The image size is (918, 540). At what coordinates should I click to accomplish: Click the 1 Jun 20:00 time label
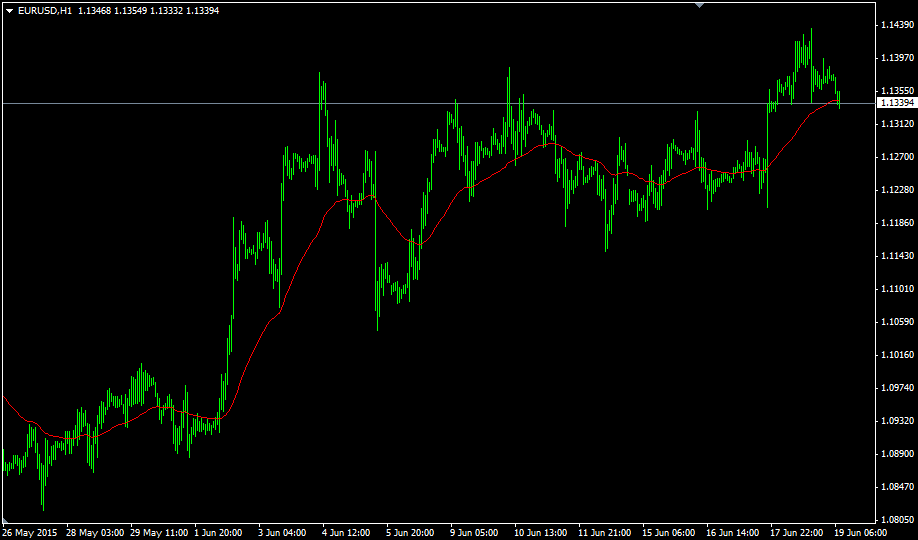218,533
